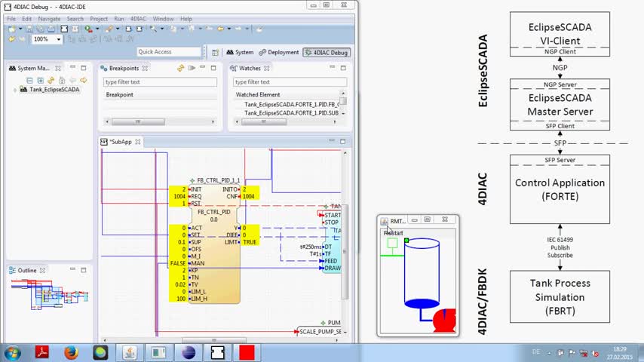Select the FORTE_1.PID.SUB watch row
This screenshot has height=362, width=644.
[291, 112]
